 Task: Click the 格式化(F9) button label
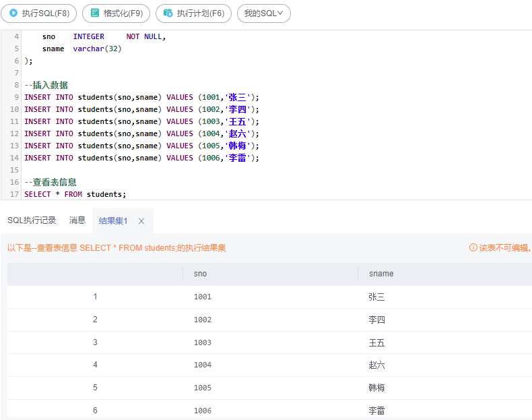point(123,13)
